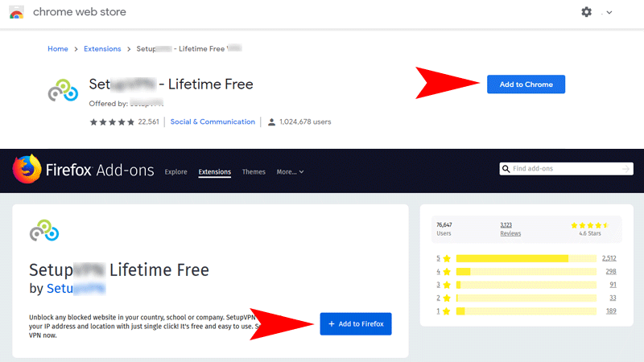
Task: Click the 5-star rating bar
Action: (526, 258)
